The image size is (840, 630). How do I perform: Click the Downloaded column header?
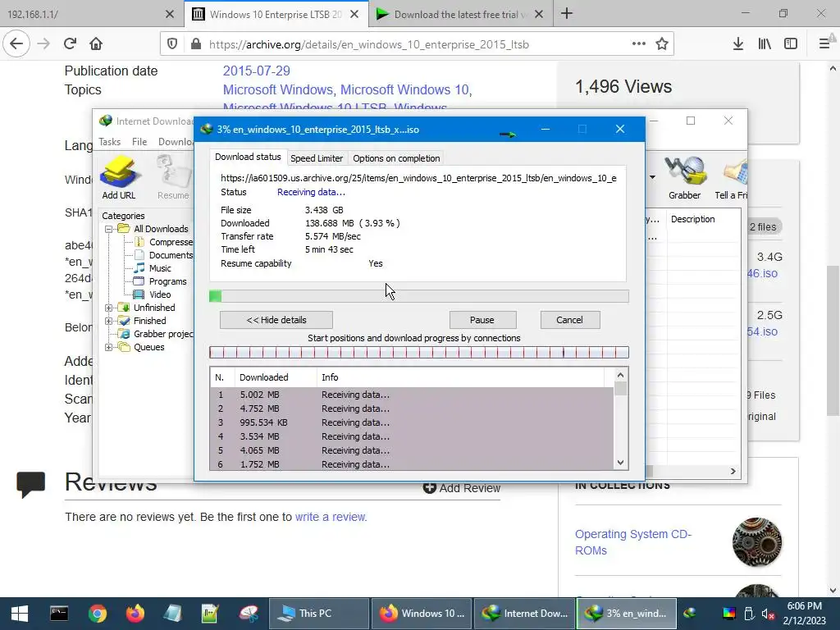(276, 377)
